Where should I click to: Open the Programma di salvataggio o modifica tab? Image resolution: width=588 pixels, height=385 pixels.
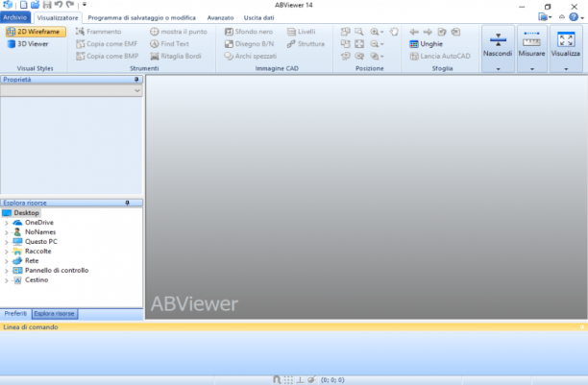coord(141,17)
